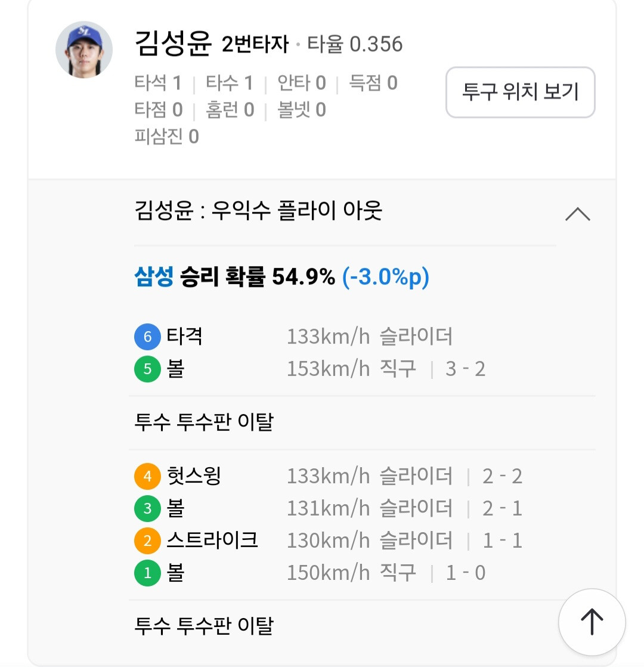This screenshot has height=667, width=644.
Task: Select the 김성윤 : 우익수 플라이 아웃 result row
Action: 259,211
